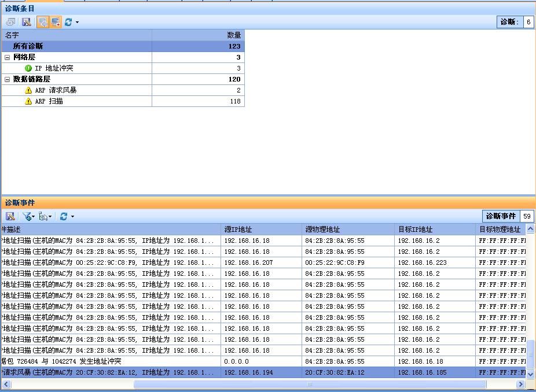Open refresh dropdown arrow in 诊断事件 toolbar
The width and height of the screenshot is (536, 392).
(72, 216)
